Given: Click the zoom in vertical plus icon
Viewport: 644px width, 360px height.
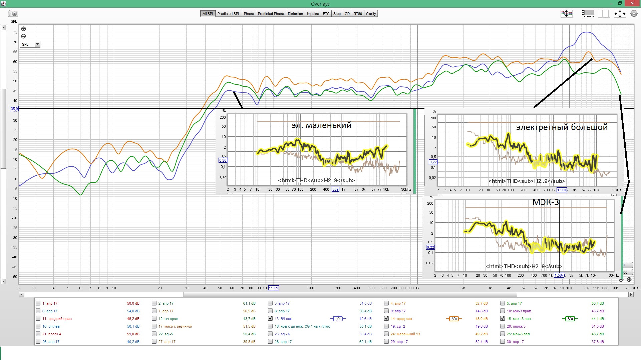Looking at the screenshot, I should [x=23, y=29].
